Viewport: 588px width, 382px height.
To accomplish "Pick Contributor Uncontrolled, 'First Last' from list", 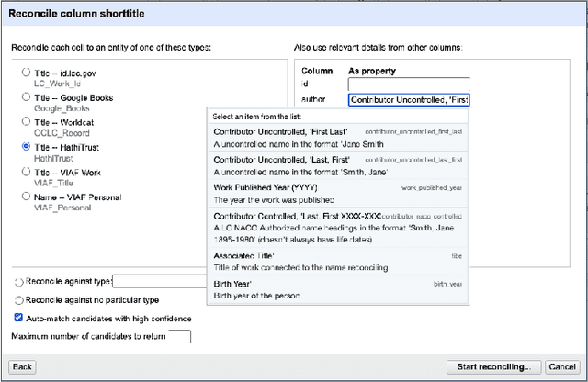I will tap(338, 138).
